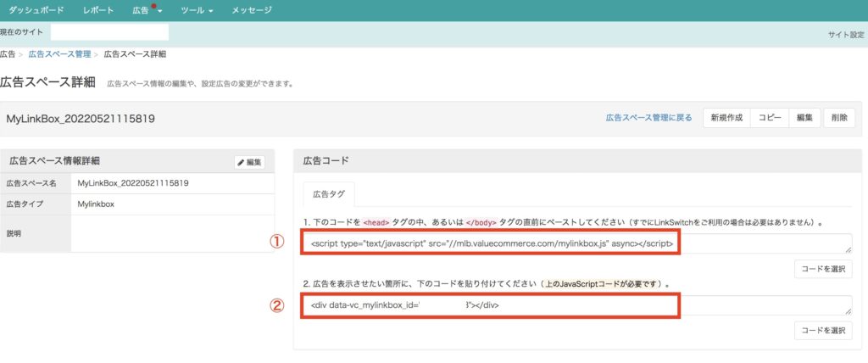Viewport: 868px width, 363px height.
Task: Click the 新規作成 button
Action: (726, 118)
